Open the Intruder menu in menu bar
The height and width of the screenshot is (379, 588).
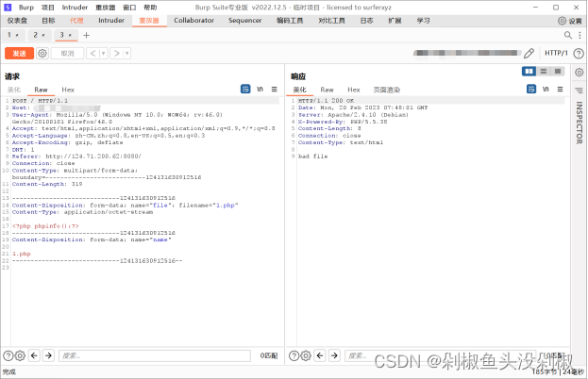75,8
